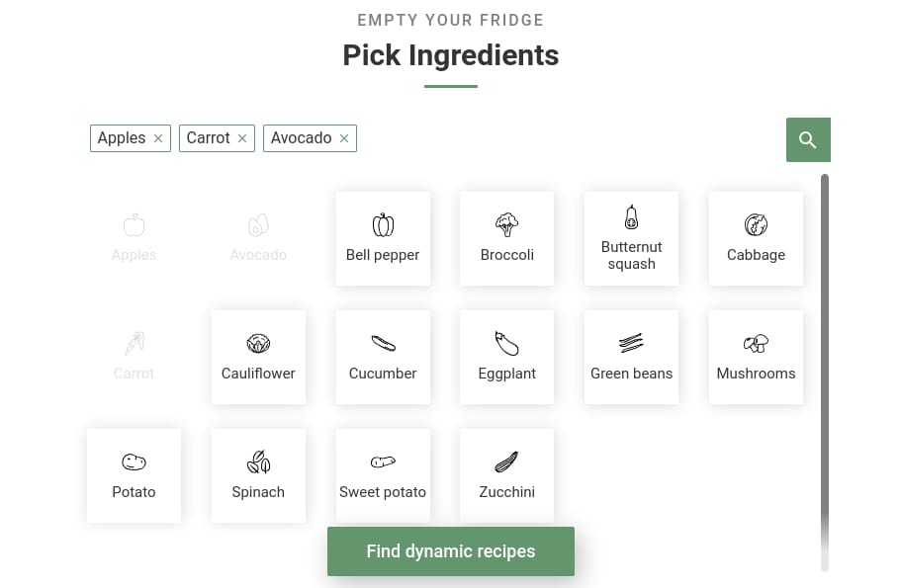Screen dimensions: 900x588
Task: Remove Avocado from selected ingredients
Action: click(343, 138)
